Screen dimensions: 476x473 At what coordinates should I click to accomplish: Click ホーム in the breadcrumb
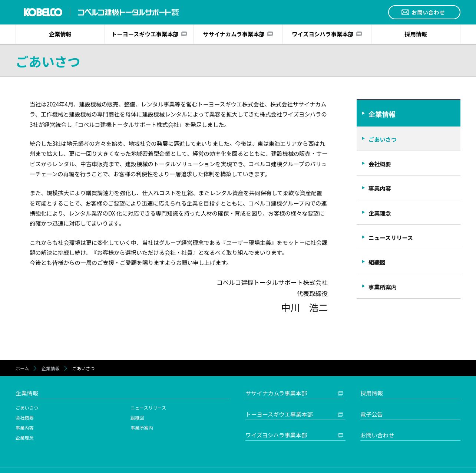click(22, 368)
